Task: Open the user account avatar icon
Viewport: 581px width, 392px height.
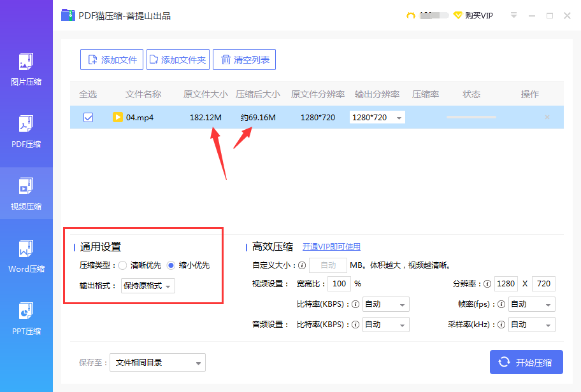Action: click(410, 15)
